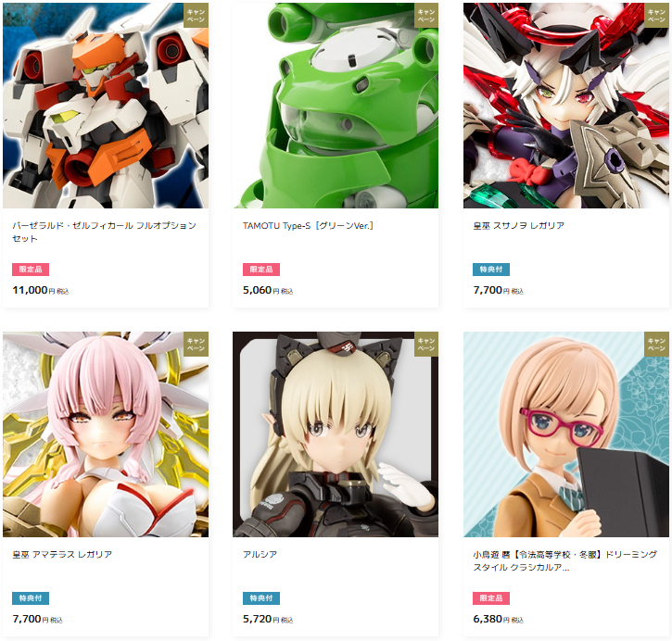Open the green TAMOTU Type-S product image
Screen dimensions: 672x641
(x=336, y=106)
